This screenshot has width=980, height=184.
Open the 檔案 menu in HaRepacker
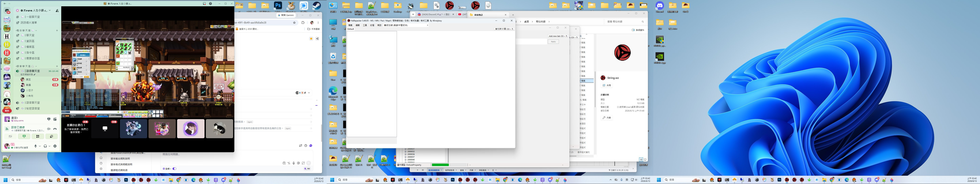click(x=350, y=25)
